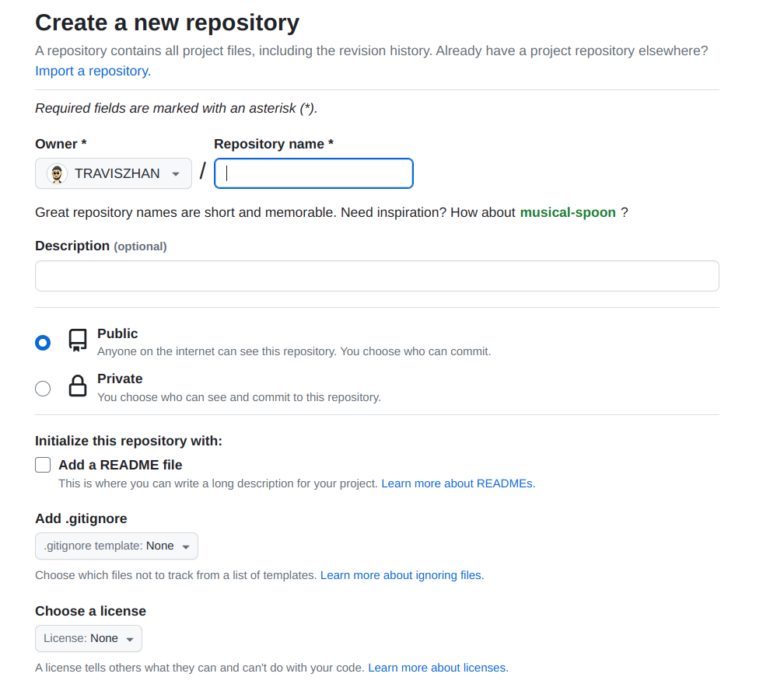Click the License dropdown caret arrow
This screenshot has height=684, width=784.
click(x=129, y=640)
